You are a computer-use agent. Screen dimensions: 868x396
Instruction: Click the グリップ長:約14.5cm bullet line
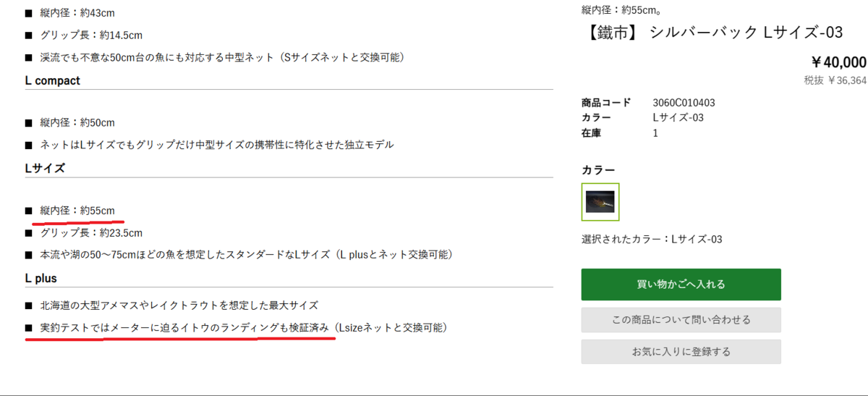91,35
